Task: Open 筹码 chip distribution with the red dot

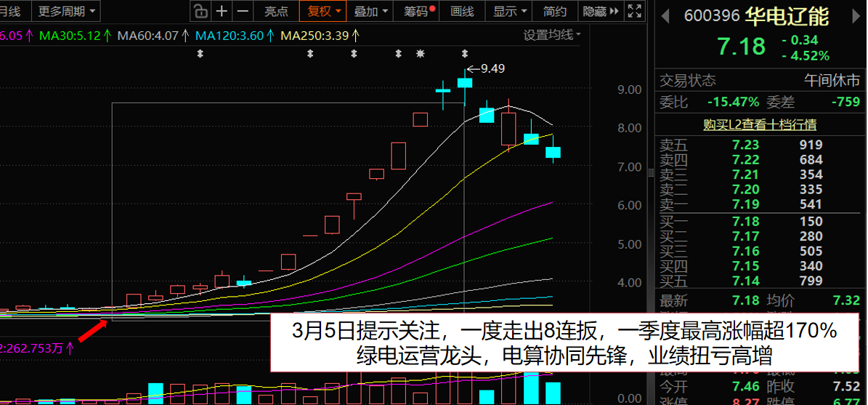Action: (418, 11)
